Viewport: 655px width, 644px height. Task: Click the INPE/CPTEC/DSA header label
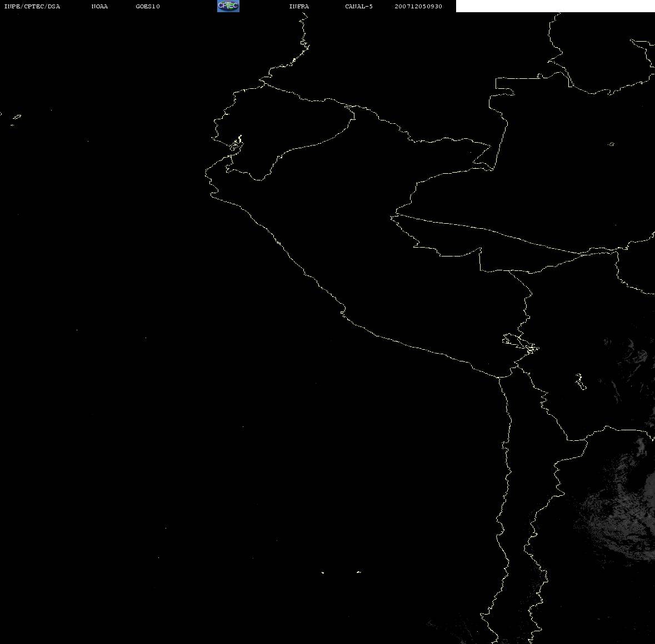(32, 7)
